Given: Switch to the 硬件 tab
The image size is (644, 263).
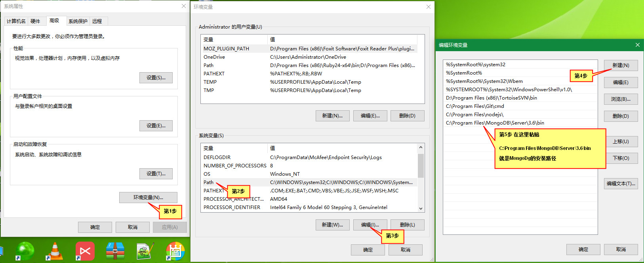Looking at the screenshot, I should [35, 21].
